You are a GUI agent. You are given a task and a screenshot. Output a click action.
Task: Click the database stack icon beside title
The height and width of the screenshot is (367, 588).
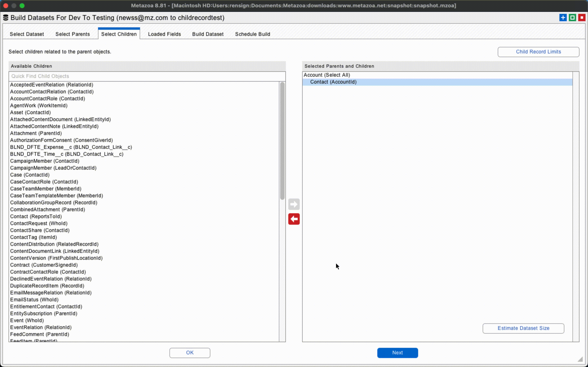[x=6, y=18]
